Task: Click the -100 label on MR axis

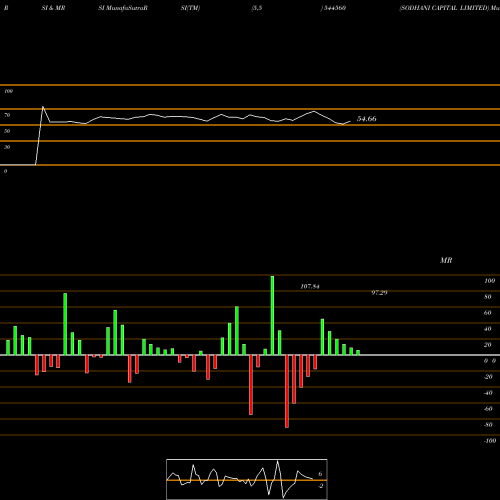Action: (490, 441)
